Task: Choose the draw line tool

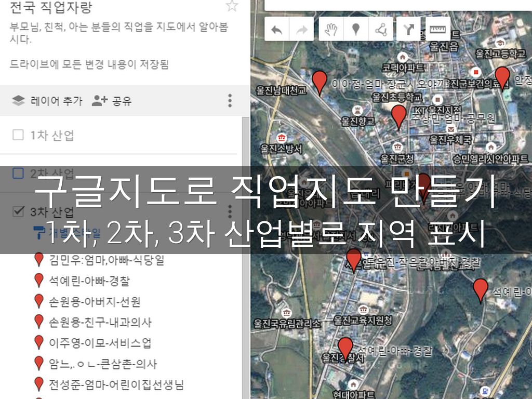Action: click(x=381, y=30)
